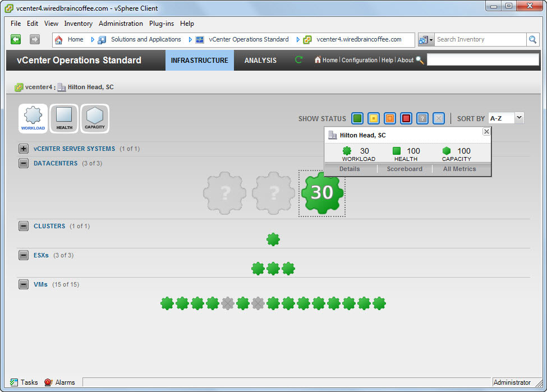Toggle the green status filter
This screenshot has width=547, height=392.
click(x=357, y=118)
